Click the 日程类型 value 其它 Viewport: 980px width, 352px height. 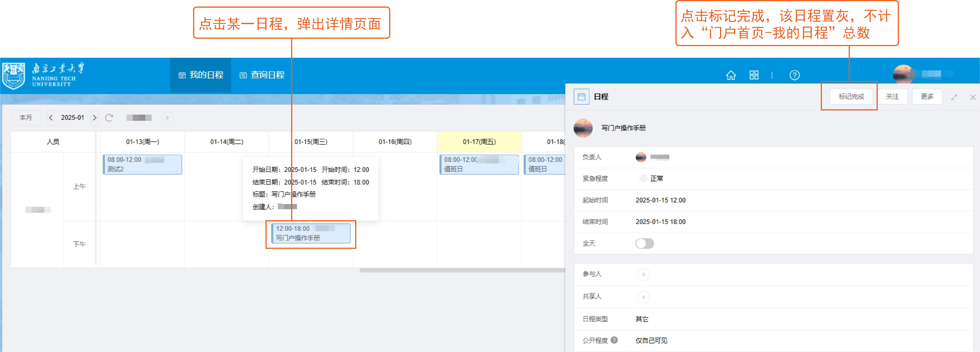point(642,319)
